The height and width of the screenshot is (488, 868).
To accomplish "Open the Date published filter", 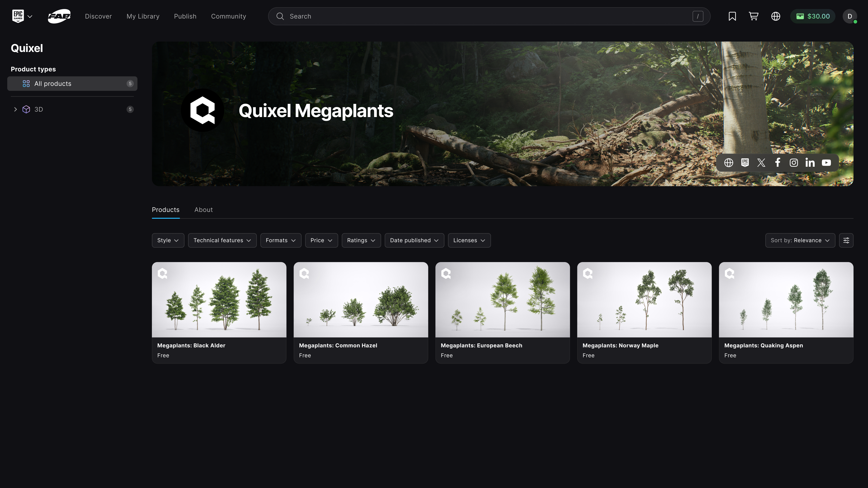I will point(414,240).
